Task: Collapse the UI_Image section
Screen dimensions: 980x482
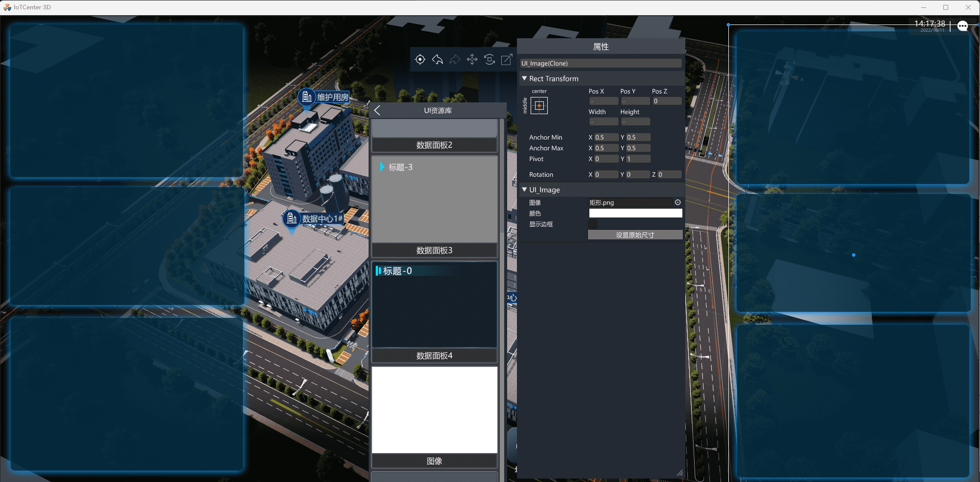Action: pos(524,190)
